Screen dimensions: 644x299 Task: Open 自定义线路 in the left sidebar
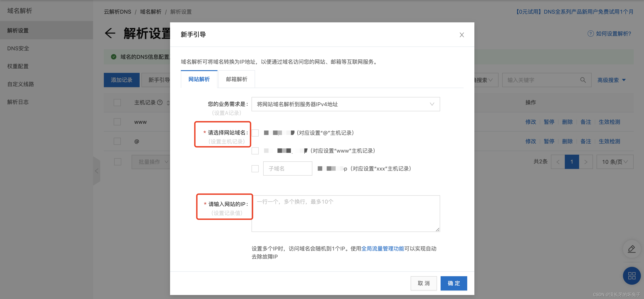[x=47, y=84]
